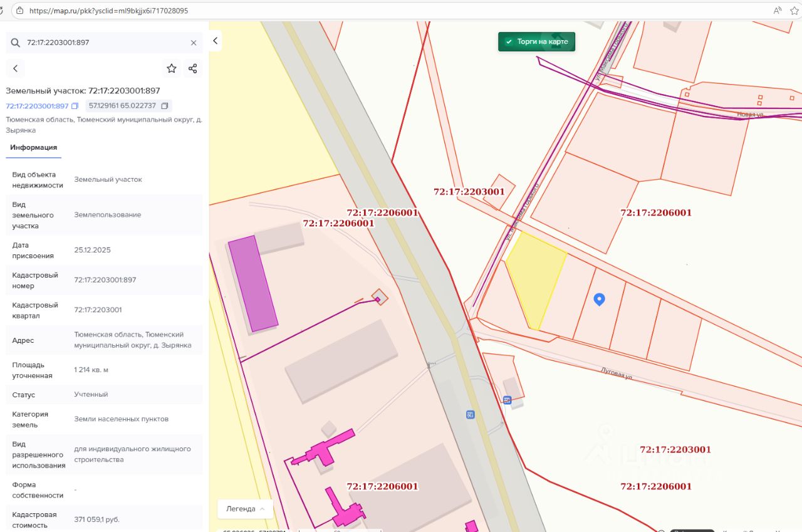Screen dimensions: 802x532
Task: Click the 'Вид разрешенного использования' label
Action: [39, 454]
